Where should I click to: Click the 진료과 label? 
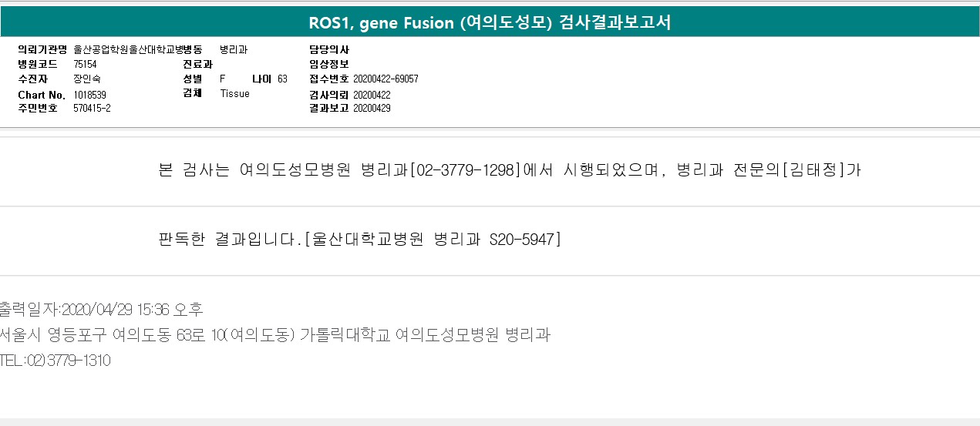(x=197, y=64)
